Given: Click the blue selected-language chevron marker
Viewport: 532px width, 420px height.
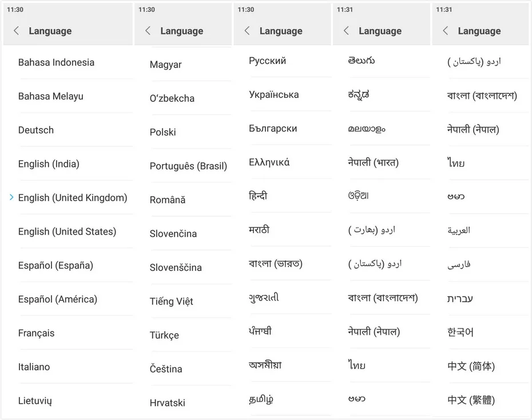Looking at the screenshot, I should (x=11, y=197).
